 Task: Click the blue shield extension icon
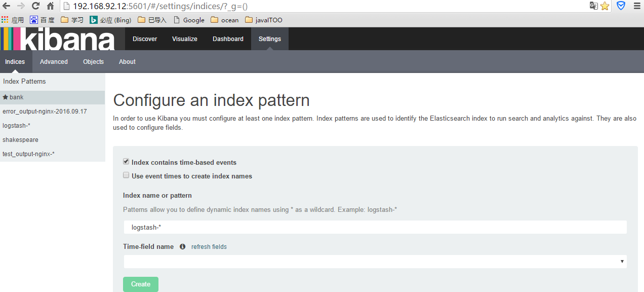621,6
